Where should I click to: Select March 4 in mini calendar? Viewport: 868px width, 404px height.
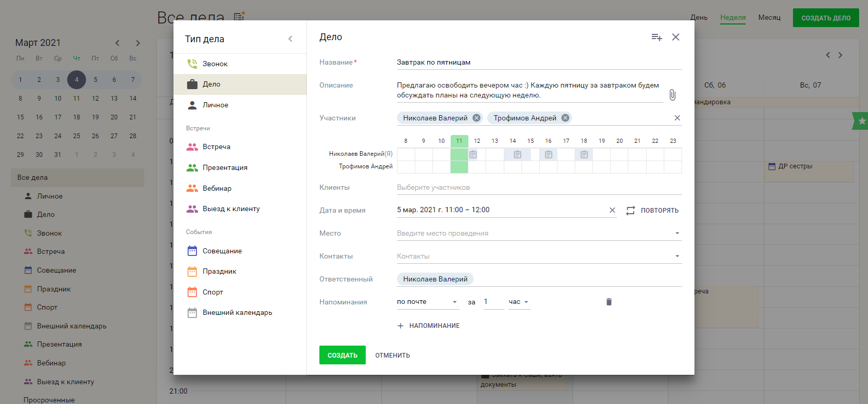coord(77,80)
